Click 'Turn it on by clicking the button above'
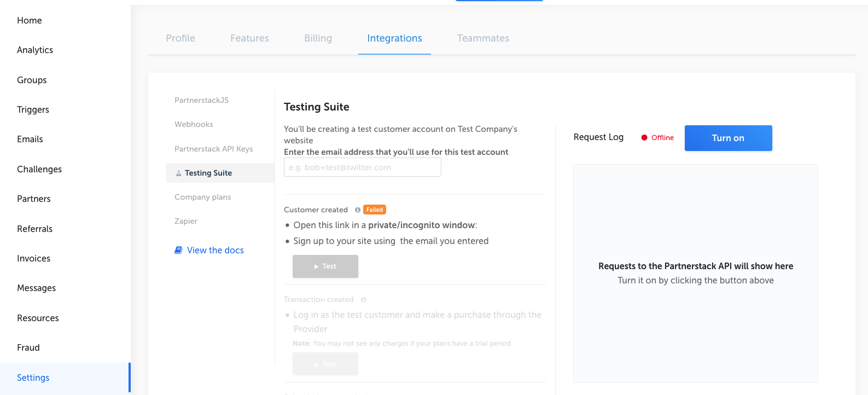 [696, 280]
